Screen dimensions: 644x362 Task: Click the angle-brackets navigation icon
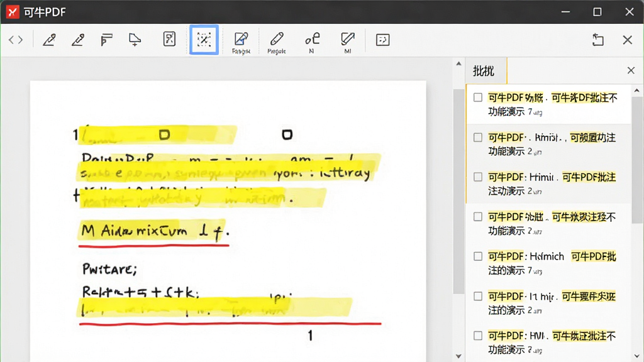(x=16, y=40)
